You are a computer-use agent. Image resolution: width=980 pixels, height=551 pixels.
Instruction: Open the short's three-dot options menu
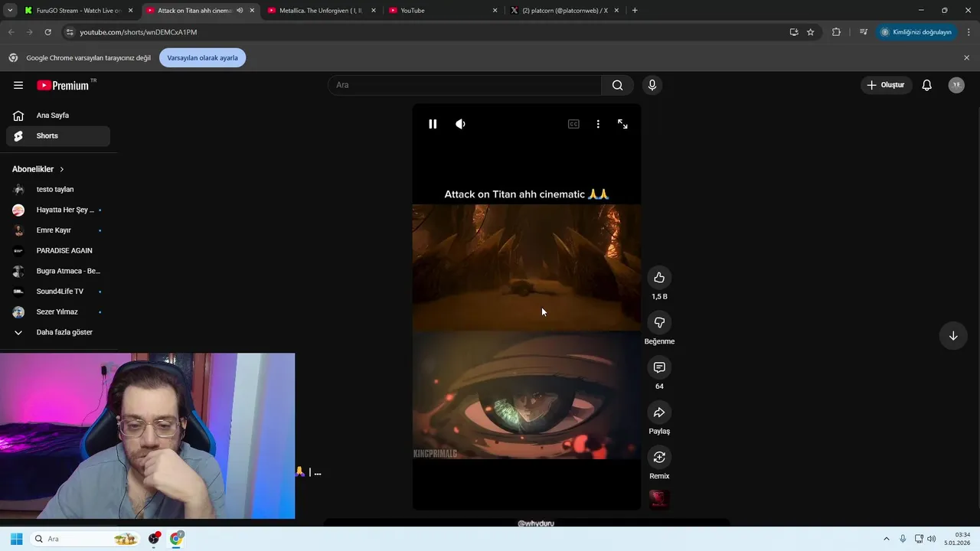(598, 124)
